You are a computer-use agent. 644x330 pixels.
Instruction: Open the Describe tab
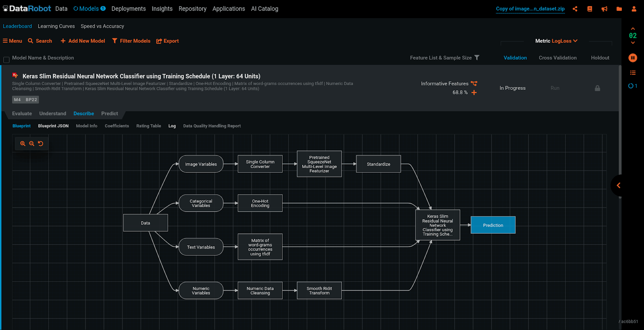tap(84, 114)
